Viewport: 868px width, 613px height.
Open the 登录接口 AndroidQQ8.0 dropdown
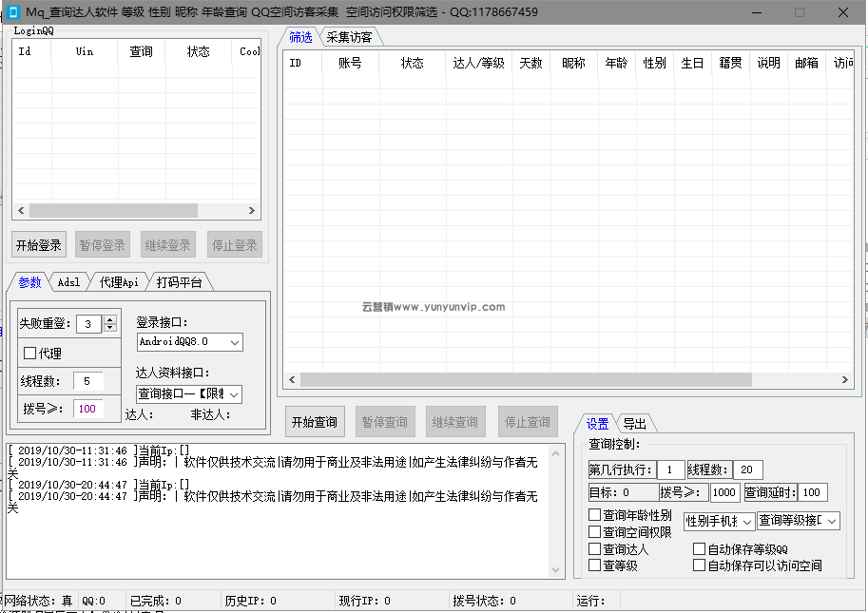point(190,342)
